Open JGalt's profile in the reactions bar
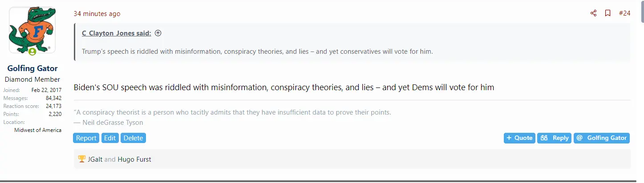644x183 pixels. click(95, 159)
